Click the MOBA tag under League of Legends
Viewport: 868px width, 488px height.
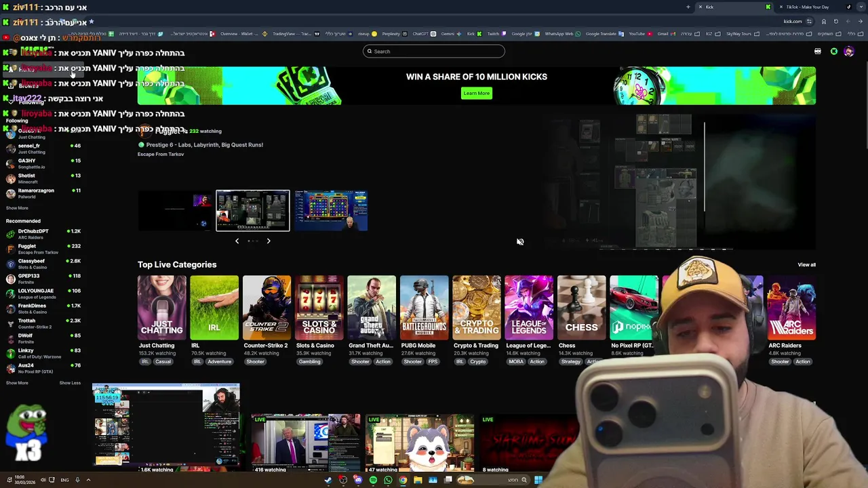click(516, 362)
